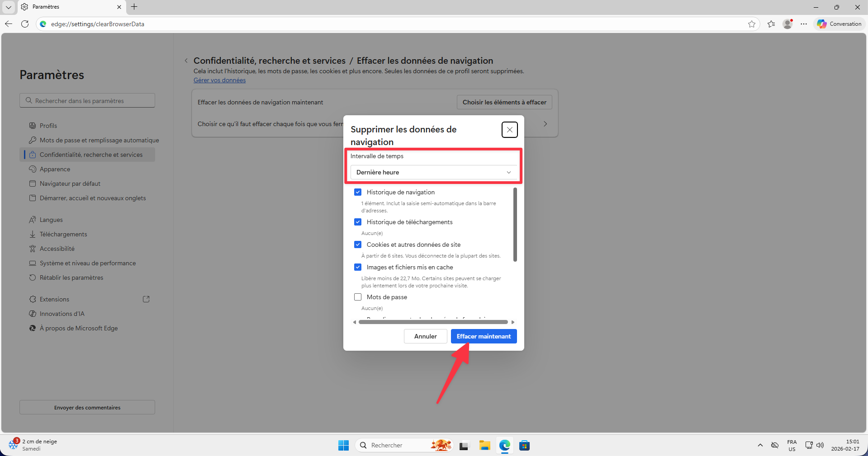Open tab actions menu chevron
868x456 pixels.
click(x=9, y=7)
